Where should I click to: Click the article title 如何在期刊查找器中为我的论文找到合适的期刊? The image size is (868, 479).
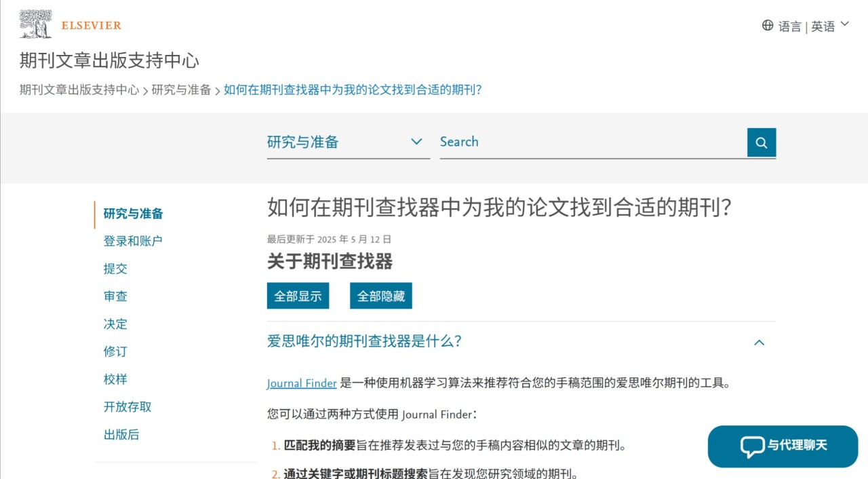pos(499,208)
